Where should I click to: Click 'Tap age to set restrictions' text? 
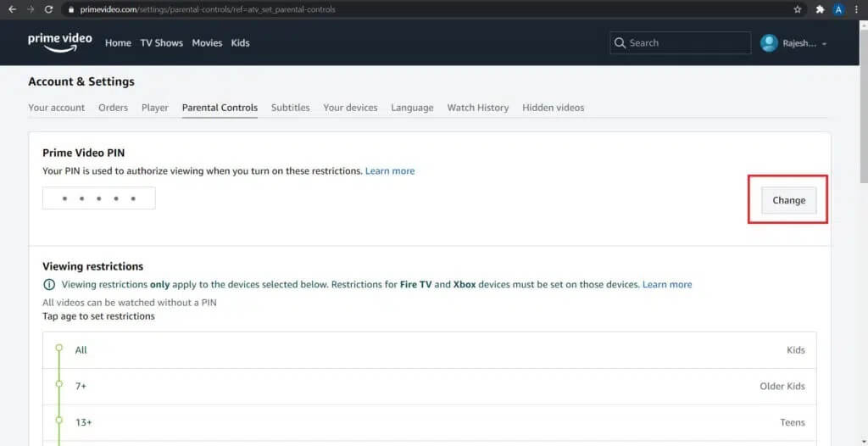coord(98,316)
